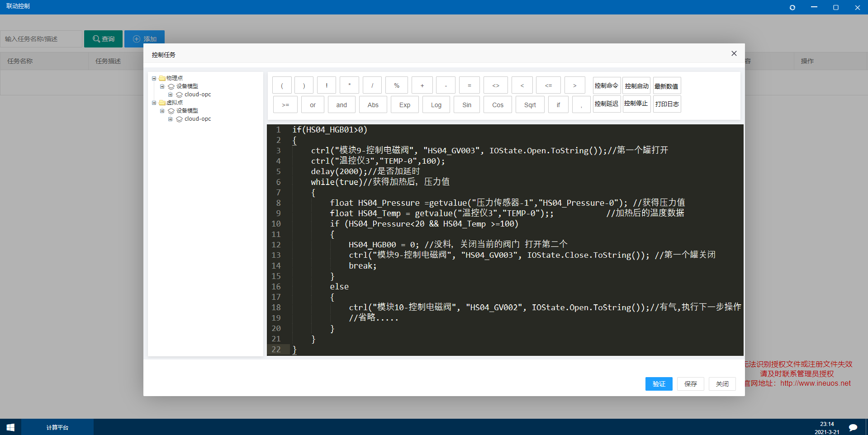Collapse cloud-opc node under 物理点
The image size is (868, 435).
170,95
